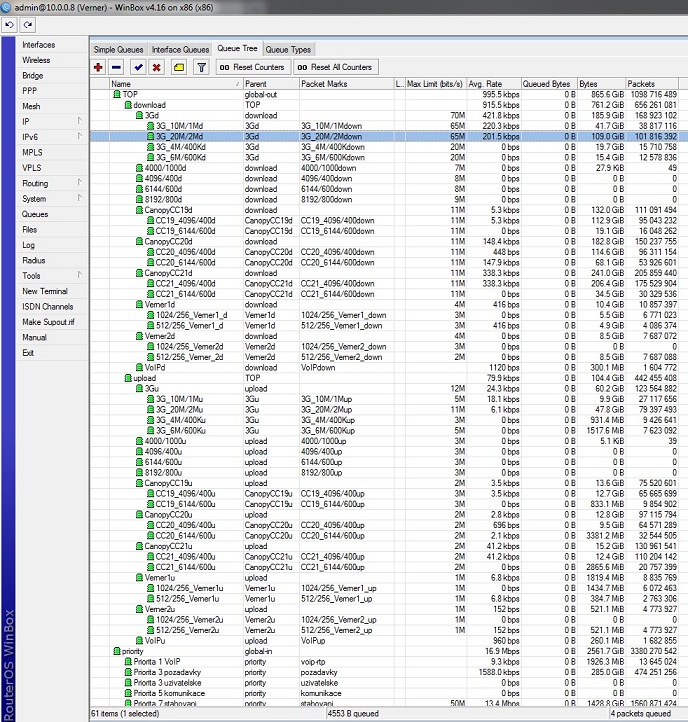Open Bridge in the sidebar

(33, 76)
